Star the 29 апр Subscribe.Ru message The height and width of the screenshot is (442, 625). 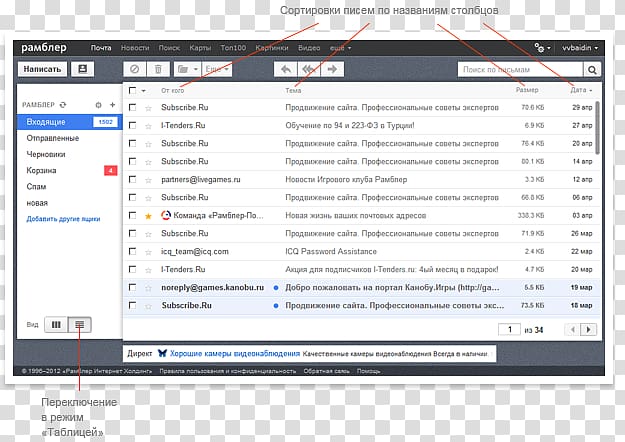[x=148, y=108]
